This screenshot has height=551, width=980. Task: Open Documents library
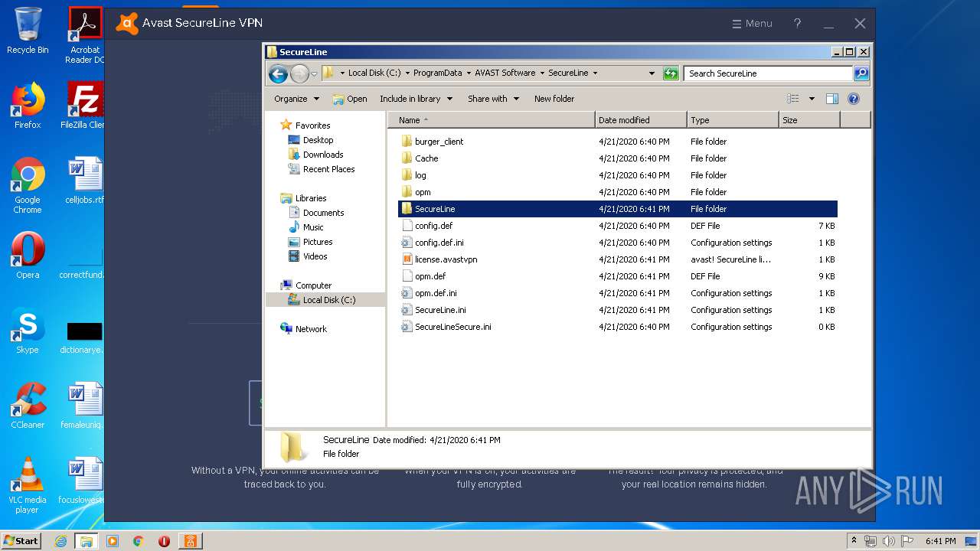click(x=323, y=213)
